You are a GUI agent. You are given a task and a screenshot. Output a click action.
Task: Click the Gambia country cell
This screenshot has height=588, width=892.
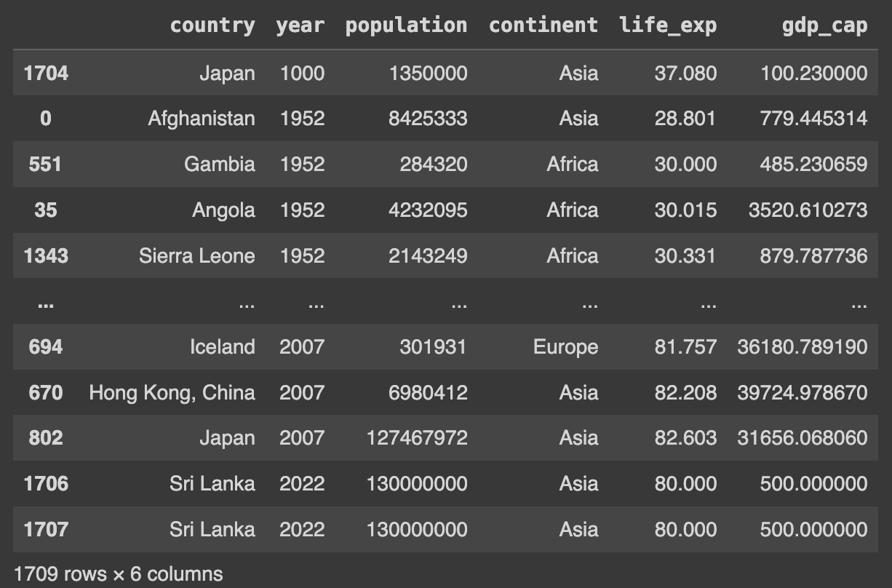(219, 164)
